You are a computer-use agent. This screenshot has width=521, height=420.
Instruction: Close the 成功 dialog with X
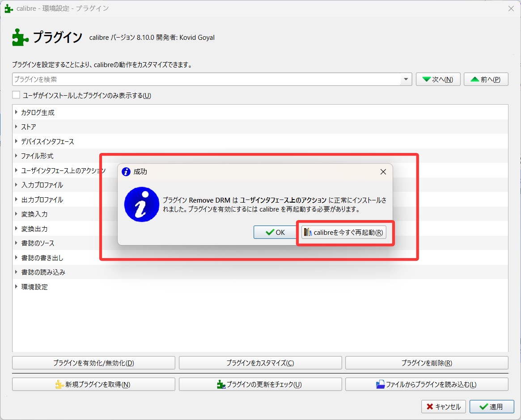pos(383,172)
